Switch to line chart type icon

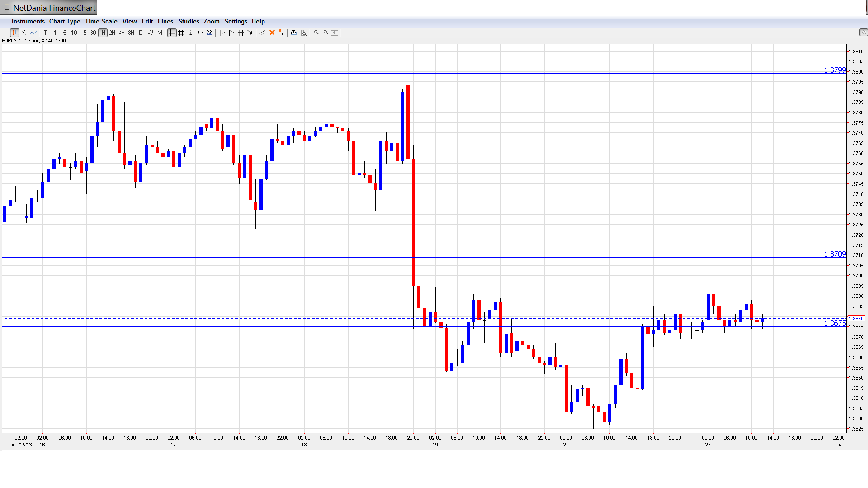click(x=33, y=33)
